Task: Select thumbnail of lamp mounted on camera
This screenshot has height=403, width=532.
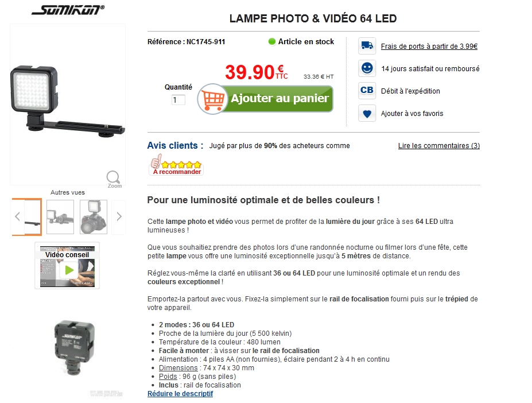Action: 94,216
